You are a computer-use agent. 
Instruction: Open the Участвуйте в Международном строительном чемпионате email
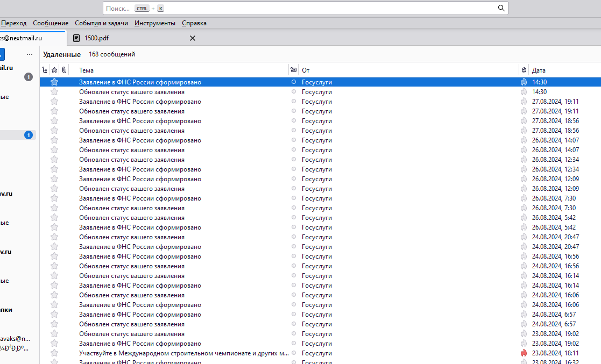[183, 353]
